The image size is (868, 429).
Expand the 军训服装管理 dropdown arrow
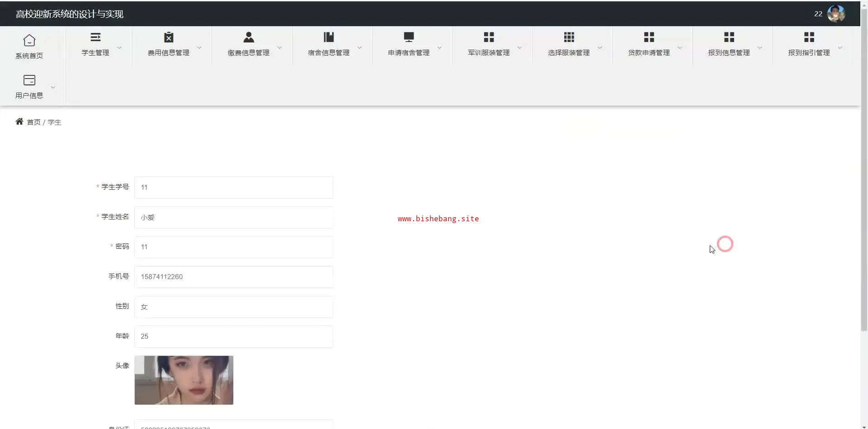pos(519,47)
